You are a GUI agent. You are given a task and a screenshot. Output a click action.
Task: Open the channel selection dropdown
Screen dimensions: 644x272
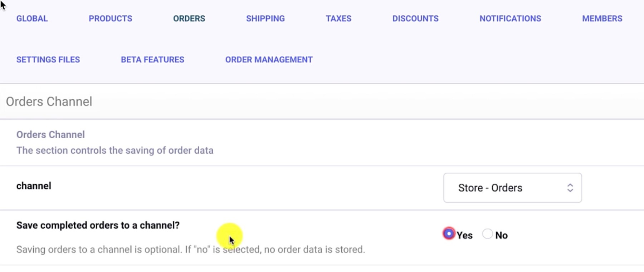coord(512,188)
